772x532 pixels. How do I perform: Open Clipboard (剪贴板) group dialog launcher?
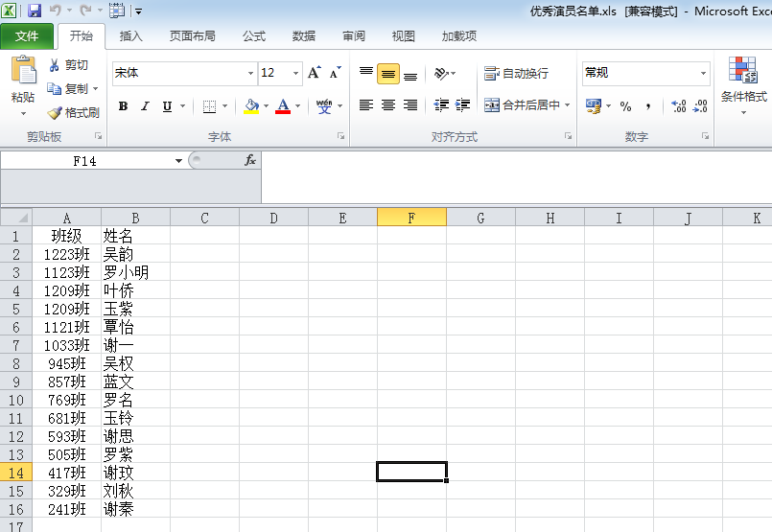98,136
